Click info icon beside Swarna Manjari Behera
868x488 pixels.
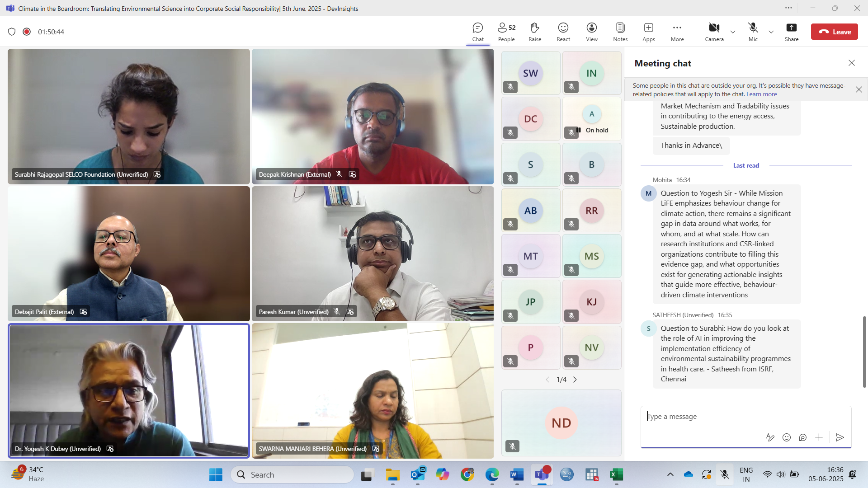(x=376, y=449)
